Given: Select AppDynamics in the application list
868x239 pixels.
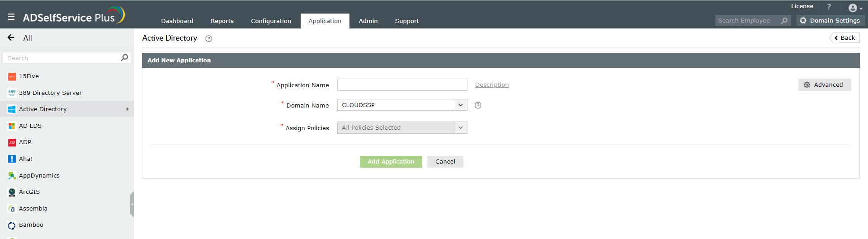Looking at the screenshot, I should 39,176.
